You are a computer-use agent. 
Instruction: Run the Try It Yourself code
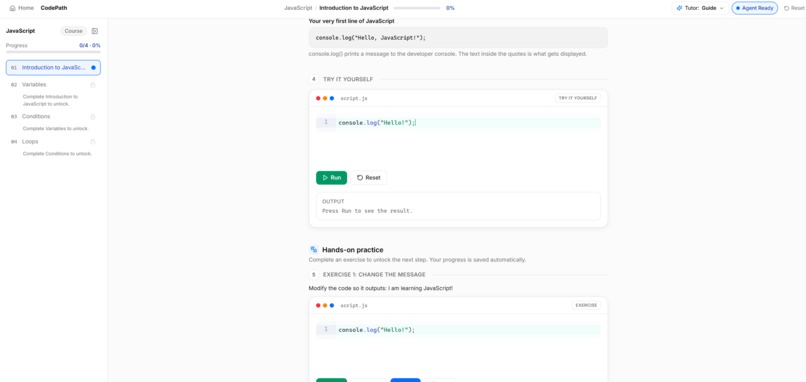coord(332,177)
